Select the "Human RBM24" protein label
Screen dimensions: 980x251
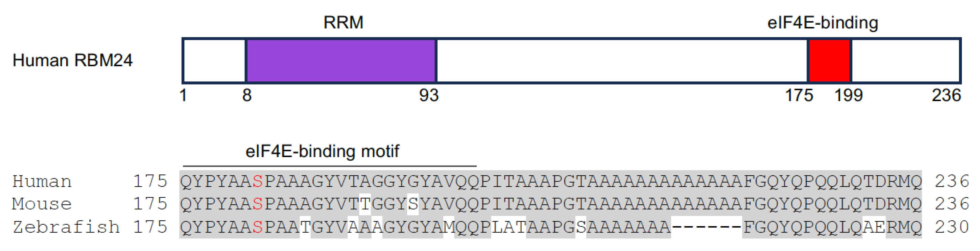pos(72,61)
